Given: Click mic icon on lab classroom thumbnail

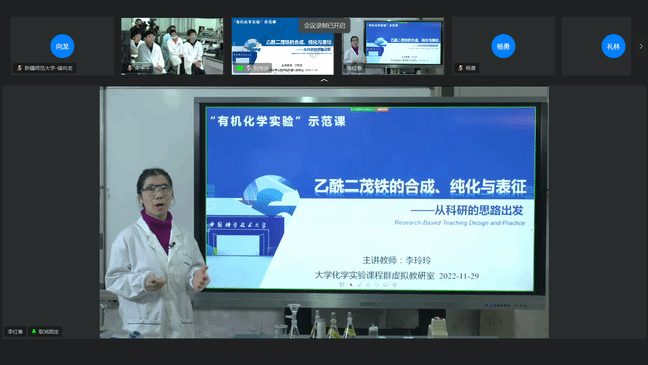Looking at the screenshot, I should tap(129, 68).
